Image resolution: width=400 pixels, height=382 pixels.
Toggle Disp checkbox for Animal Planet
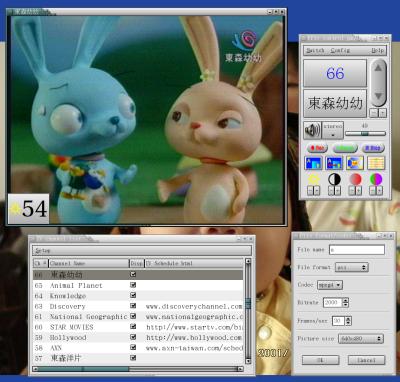coord(133,285)
